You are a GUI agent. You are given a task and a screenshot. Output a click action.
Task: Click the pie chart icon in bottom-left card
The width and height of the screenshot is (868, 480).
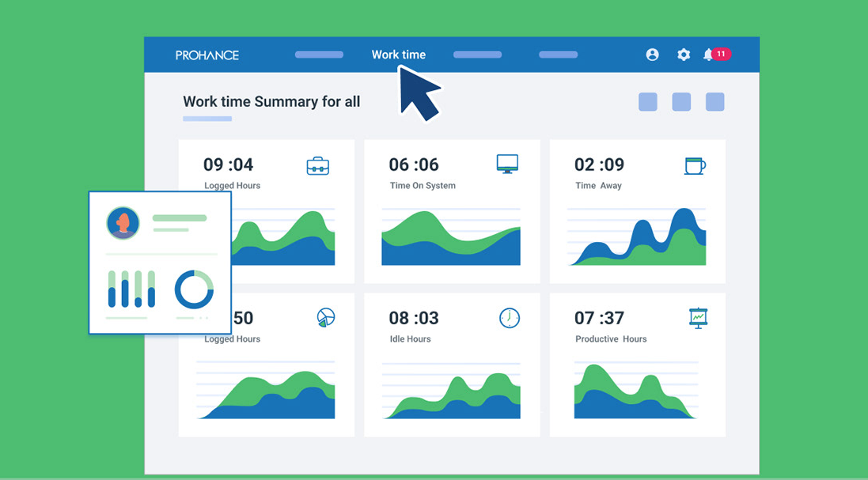coord(325,318)
